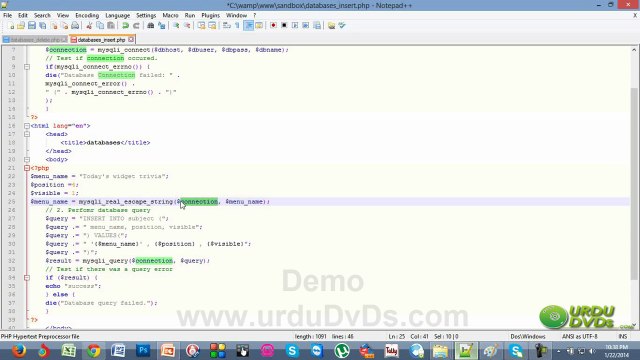Open Excel from the taskbar
Screen dimensions: 640x360
point(69,351)
